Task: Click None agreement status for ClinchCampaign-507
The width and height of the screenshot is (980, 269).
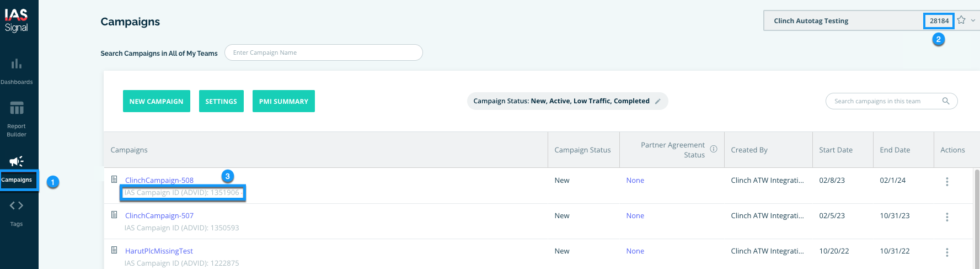Action: pos(635,215)
